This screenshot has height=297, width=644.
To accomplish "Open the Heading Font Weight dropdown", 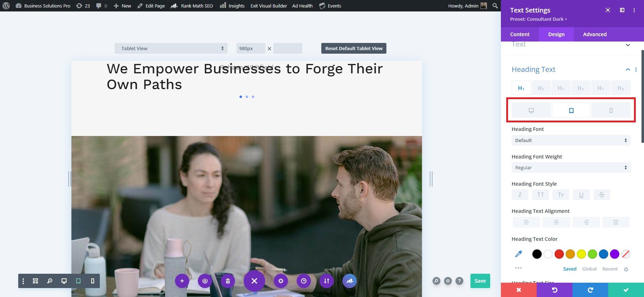I will (571, 167).
